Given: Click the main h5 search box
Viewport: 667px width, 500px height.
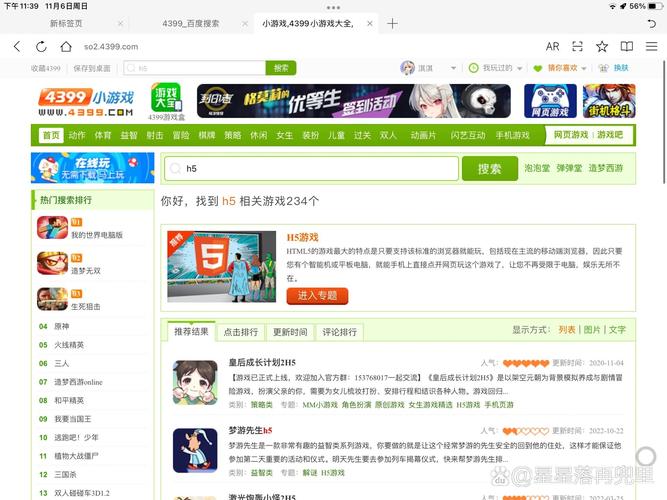Looking at the screenshot, I should pyautogui.click(x=311, y=169).
